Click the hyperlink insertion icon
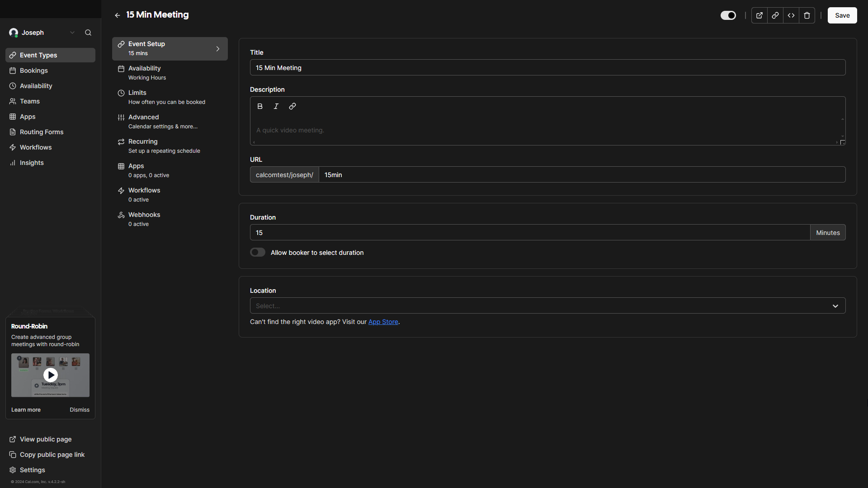 [292, 106]
